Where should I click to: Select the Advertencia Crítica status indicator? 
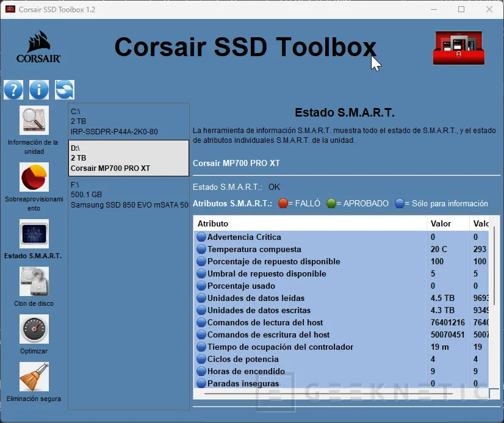[201, 237]
